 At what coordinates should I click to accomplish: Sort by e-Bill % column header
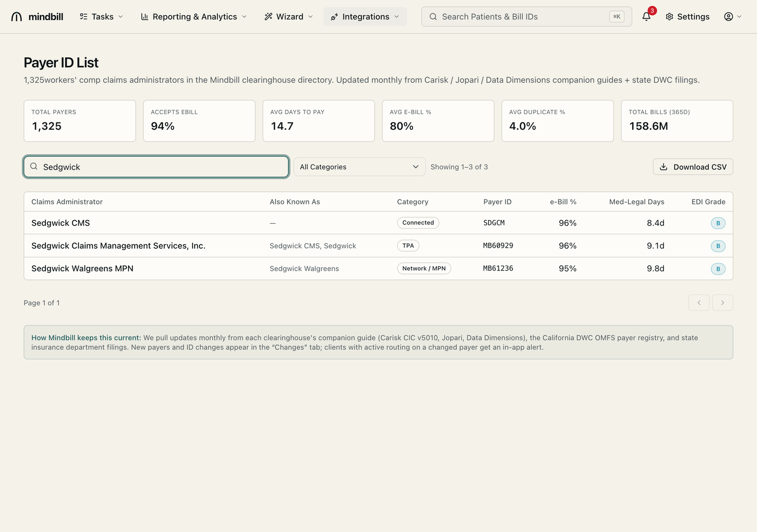563,202
